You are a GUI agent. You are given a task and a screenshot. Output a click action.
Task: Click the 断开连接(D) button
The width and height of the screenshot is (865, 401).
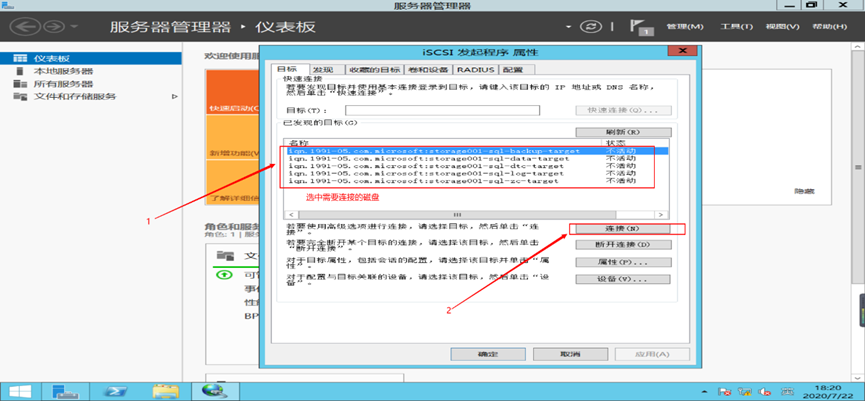click(623, 244)
